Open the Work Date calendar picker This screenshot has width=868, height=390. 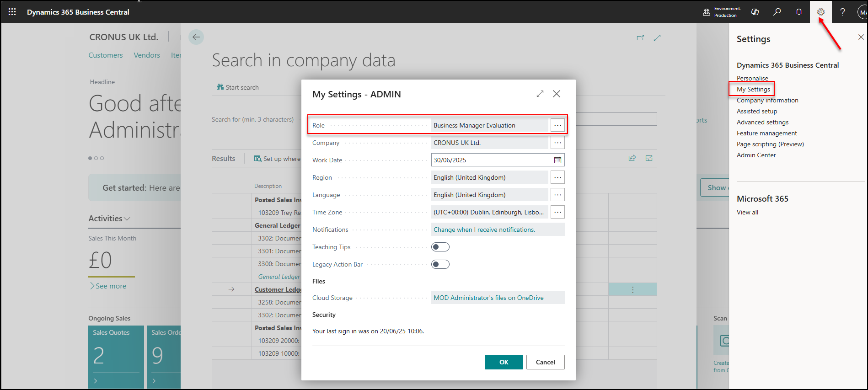point(558,160)
